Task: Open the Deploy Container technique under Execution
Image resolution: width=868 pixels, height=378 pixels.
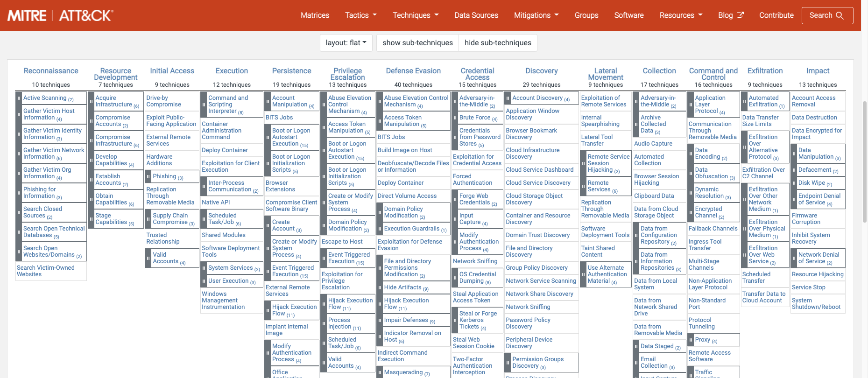Action: coord(225,150)
